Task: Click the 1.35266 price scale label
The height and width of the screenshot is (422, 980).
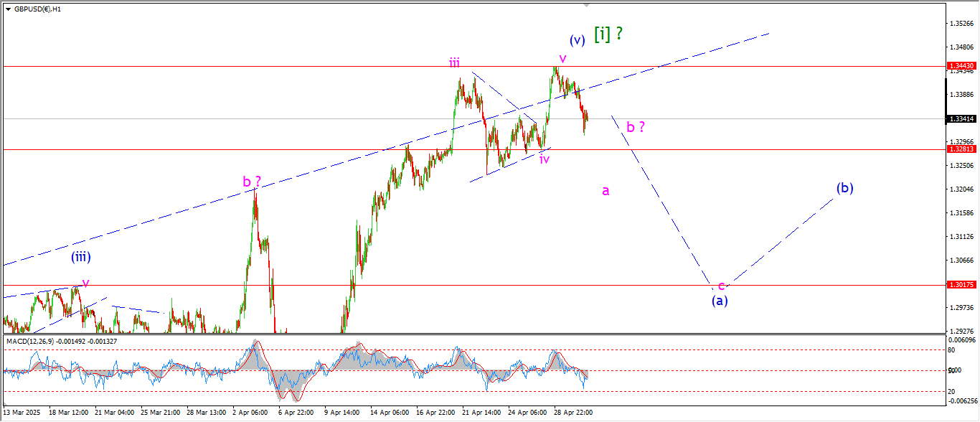Action: coord(961,24)
